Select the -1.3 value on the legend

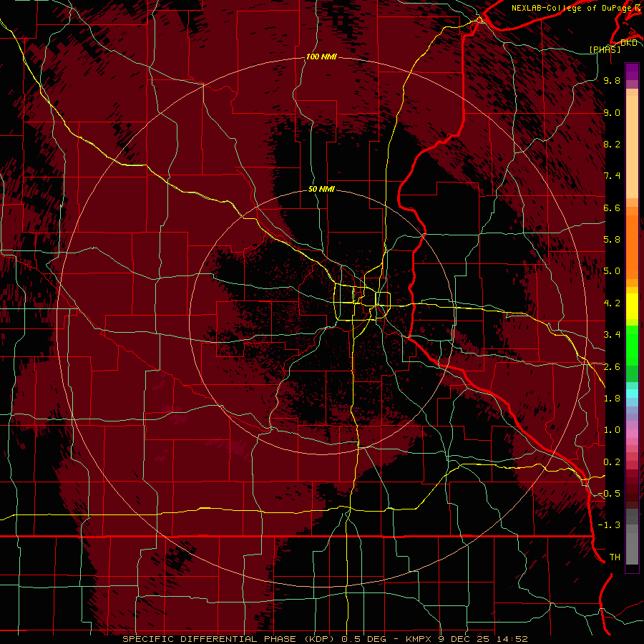tap(610, 525)
